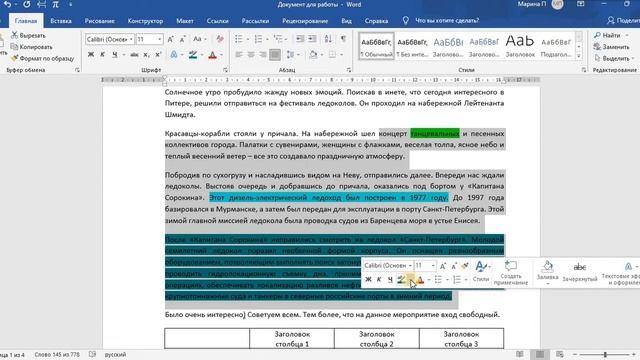Viewport: 640px width, 360px height.
Task: Open the mini toolbar highlight color dropdown arrow
Action: 411,280
